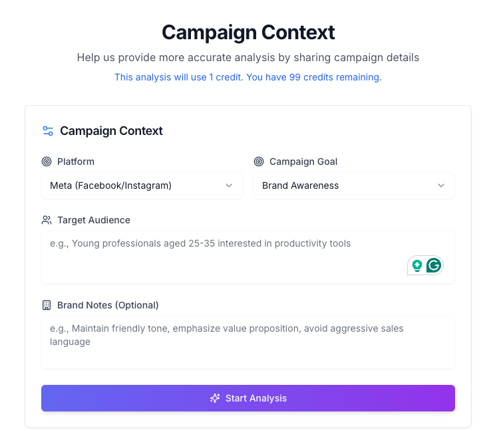Click the Target Audience label
Viewport: 495px width, 448px height.
(94, 220)
